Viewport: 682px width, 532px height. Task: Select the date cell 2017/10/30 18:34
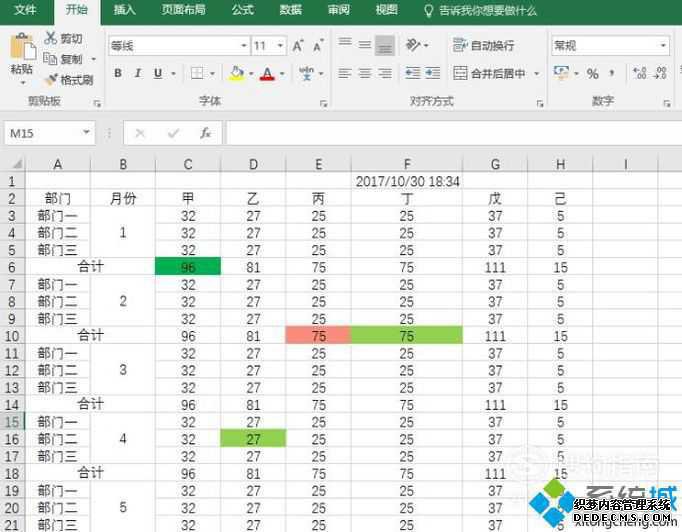coord(407,181)
